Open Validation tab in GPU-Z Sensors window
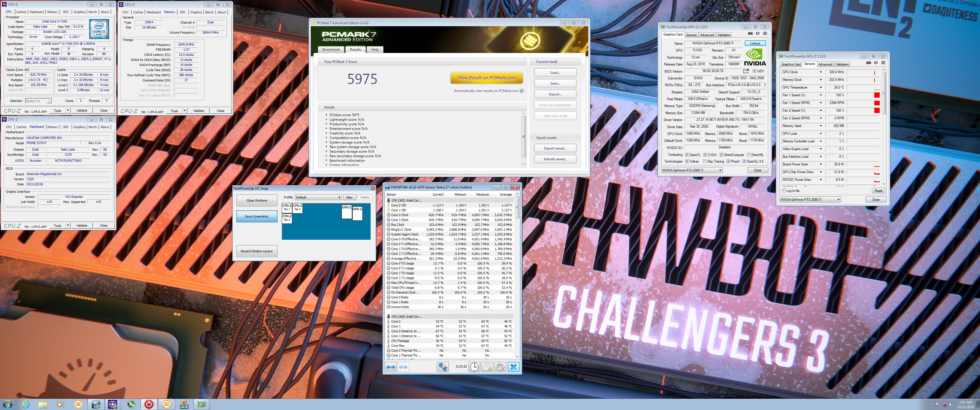 [842, 64]
